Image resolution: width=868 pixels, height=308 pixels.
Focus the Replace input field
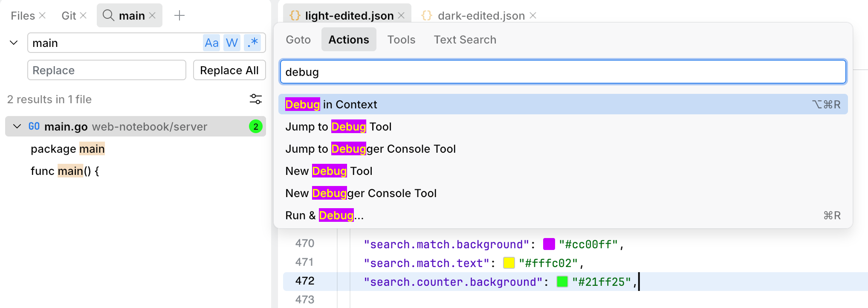(107, 70)
